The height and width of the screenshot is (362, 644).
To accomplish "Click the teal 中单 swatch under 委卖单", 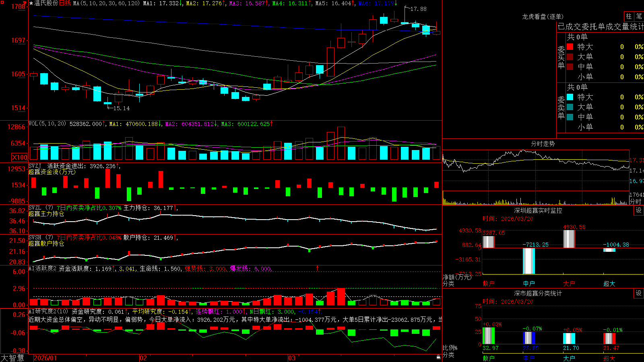I will 570,117.
